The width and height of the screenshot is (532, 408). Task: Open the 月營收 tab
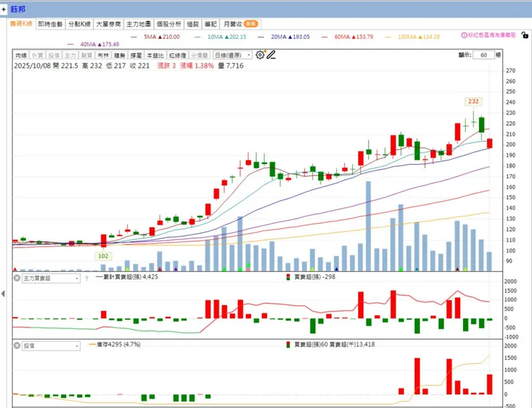click(241, 24)
